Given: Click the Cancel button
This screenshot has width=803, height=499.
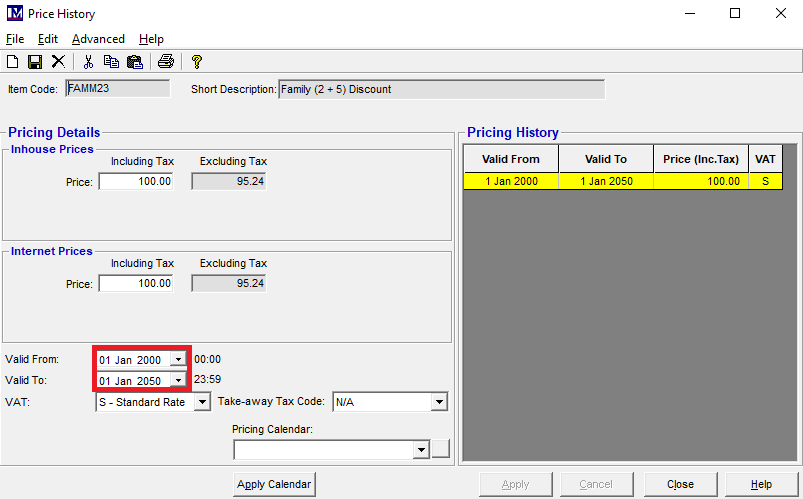Looking at the screenshot, I should coord(596,484).
